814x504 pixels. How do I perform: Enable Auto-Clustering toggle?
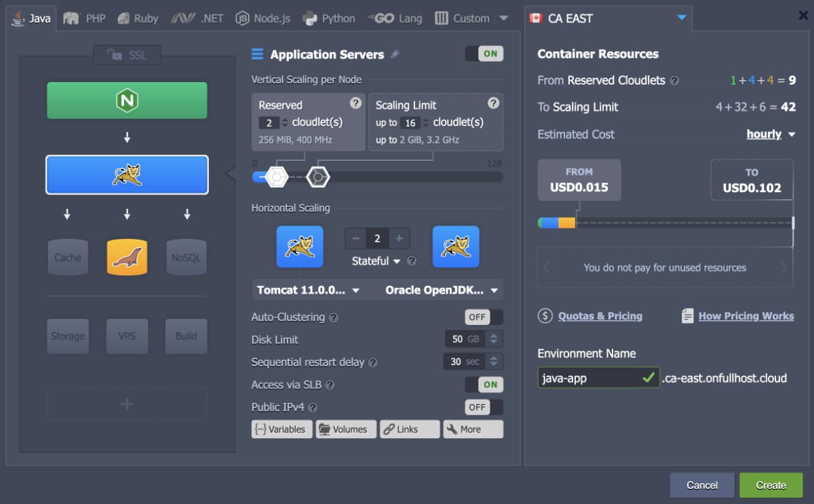[484, 317]
